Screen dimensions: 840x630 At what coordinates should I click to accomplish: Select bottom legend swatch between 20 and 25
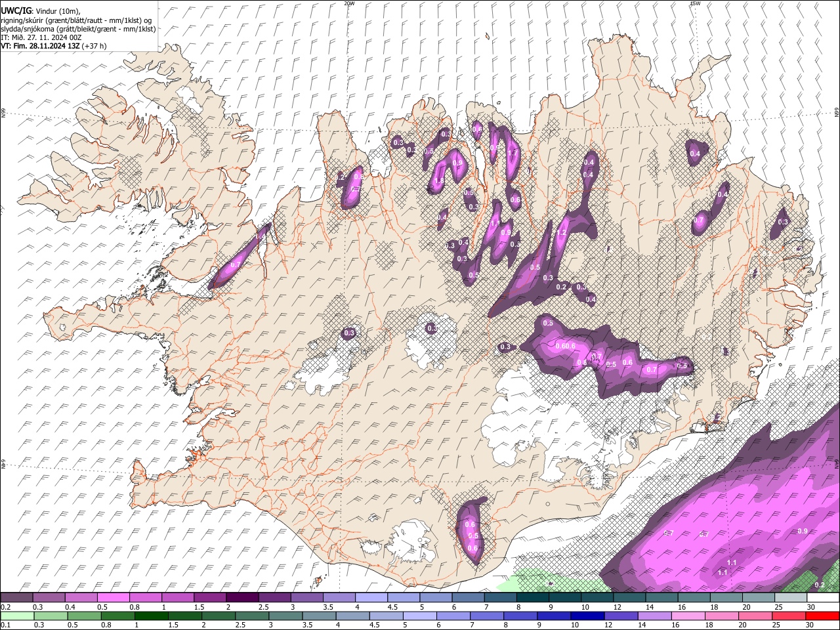click(756, 616)
